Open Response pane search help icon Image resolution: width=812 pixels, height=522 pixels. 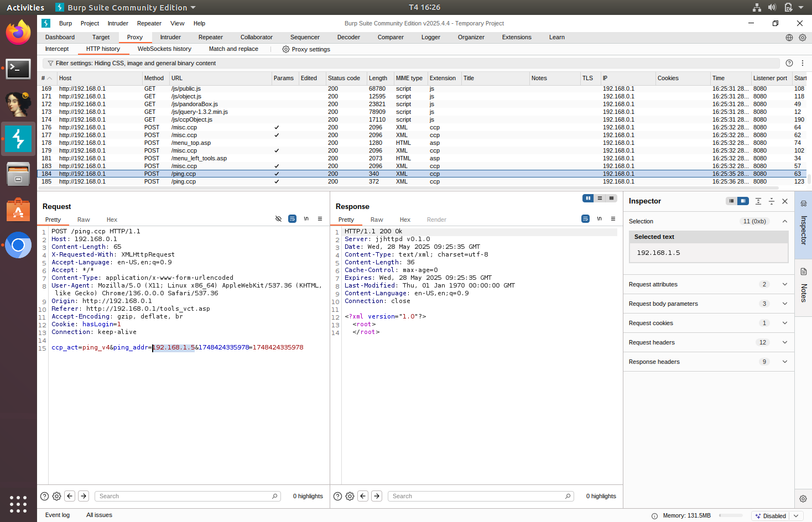pyautogui.click(x=338, y=496)
